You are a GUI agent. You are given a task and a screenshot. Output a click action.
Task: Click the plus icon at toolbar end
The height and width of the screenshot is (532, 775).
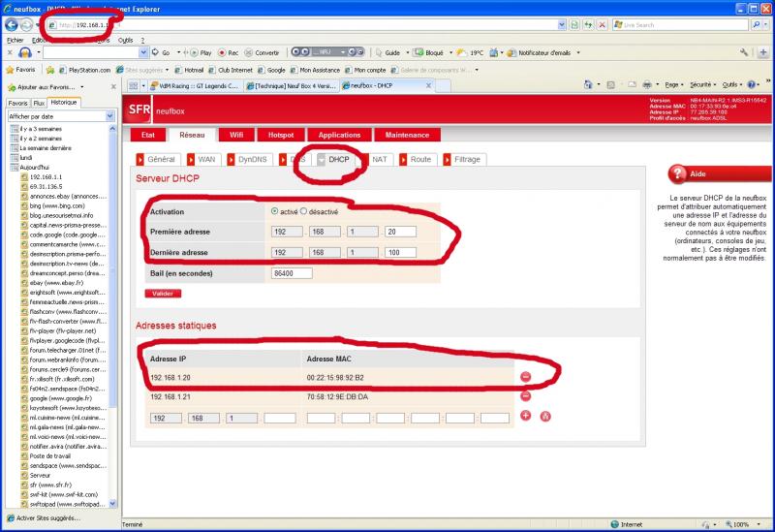[x=763, y=52]
